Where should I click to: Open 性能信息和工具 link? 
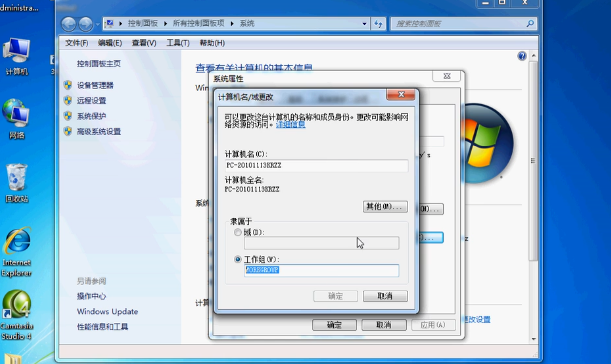(x=102, y=327)
